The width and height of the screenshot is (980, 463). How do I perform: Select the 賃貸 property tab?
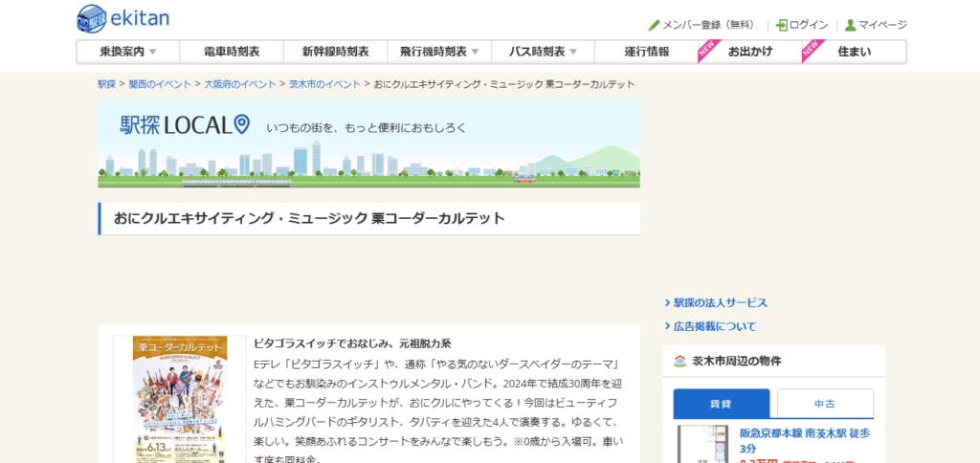pyautogui.click(x=721, y=404)
